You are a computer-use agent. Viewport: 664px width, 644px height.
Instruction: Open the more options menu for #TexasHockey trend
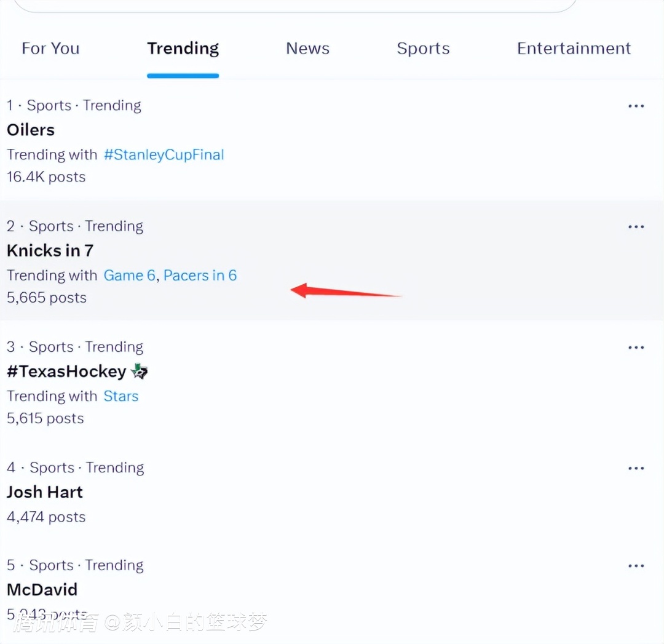click(636, 348)
